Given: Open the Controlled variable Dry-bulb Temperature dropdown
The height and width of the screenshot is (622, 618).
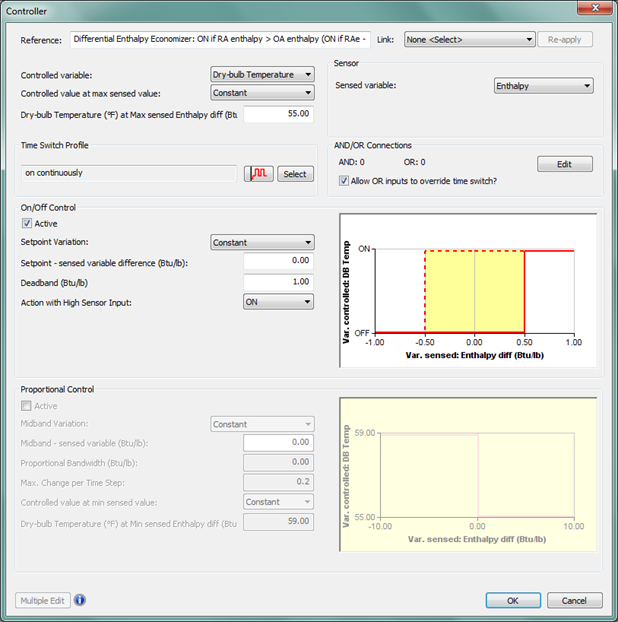Looking at the screenshot, I should point(262,75).
